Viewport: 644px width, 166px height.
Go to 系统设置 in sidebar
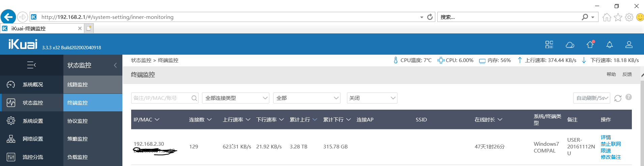(33, 121)
